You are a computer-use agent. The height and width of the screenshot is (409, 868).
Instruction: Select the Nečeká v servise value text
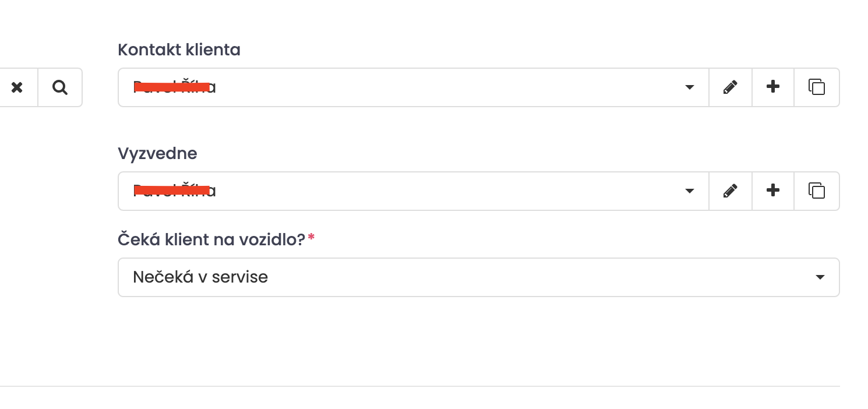coord(200,277)
